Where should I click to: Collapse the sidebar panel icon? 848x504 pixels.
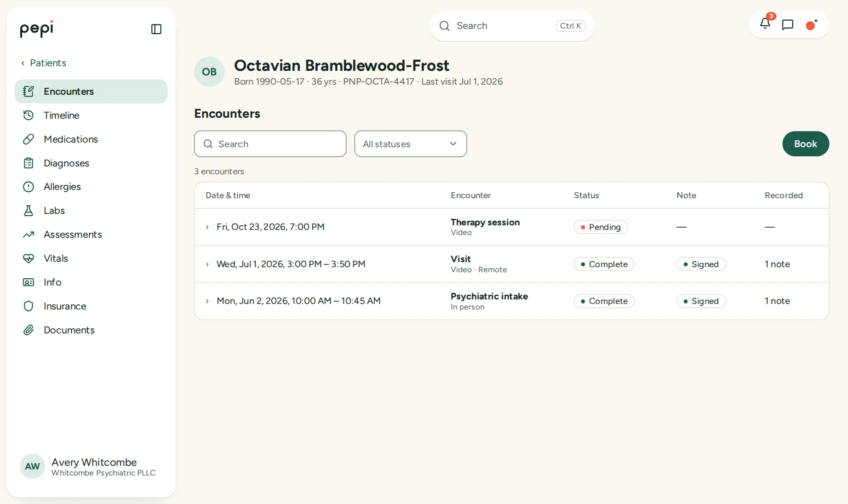point(156,29)
